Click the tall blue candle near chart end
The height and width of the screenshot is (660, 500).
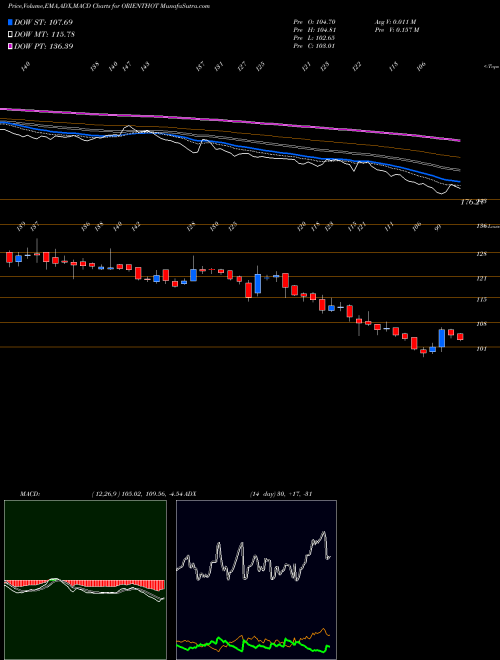[441, 338]
